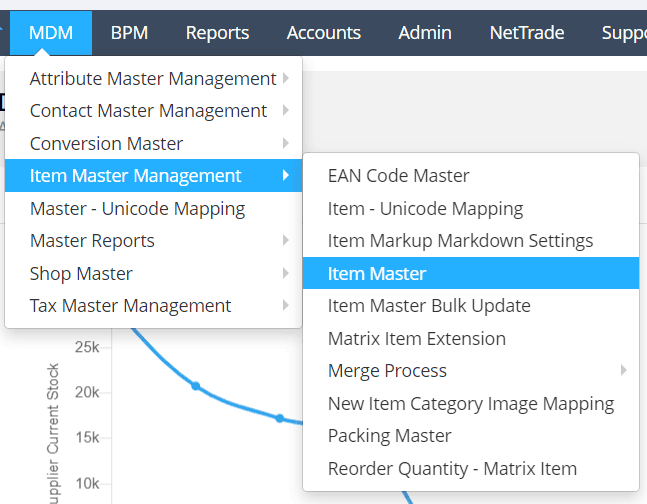647x504 pixels.
Task: Expand Tax Master Management submenu
Action: point(130,305)
